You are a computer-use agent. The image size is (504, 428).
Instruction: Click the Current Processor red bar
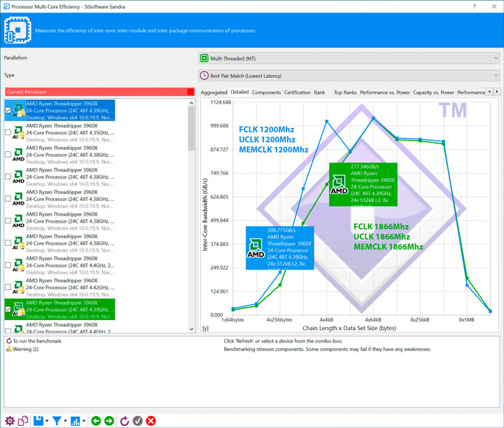point(99,92)
